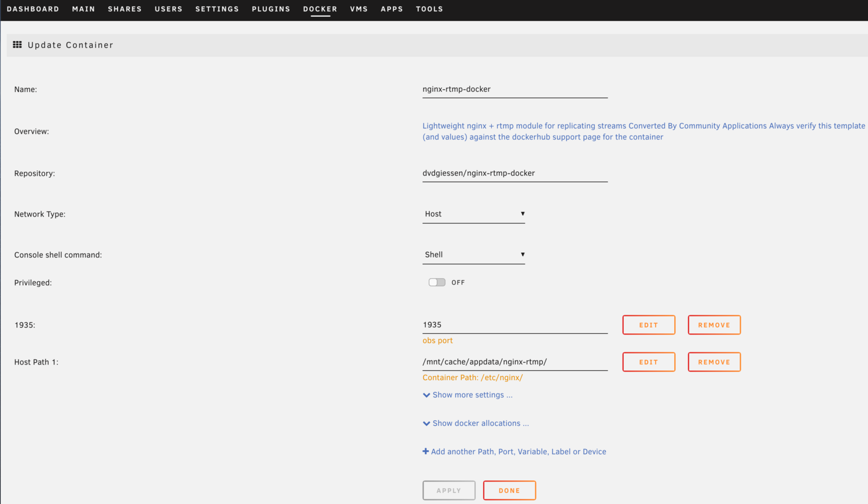Switch to the DASHBOARD tab
This screenshot has width=868, height=504.
coord(33,9)
